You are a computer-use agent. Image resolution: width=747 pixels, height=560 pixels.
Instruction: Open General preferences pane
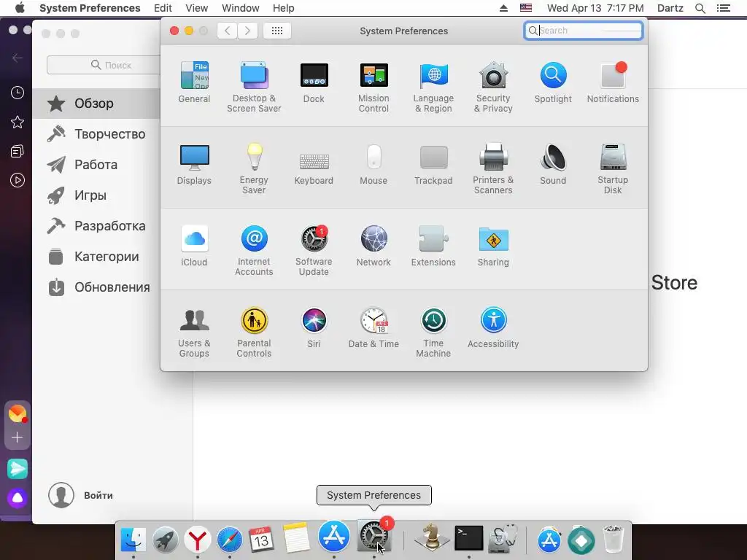(194, 82)
